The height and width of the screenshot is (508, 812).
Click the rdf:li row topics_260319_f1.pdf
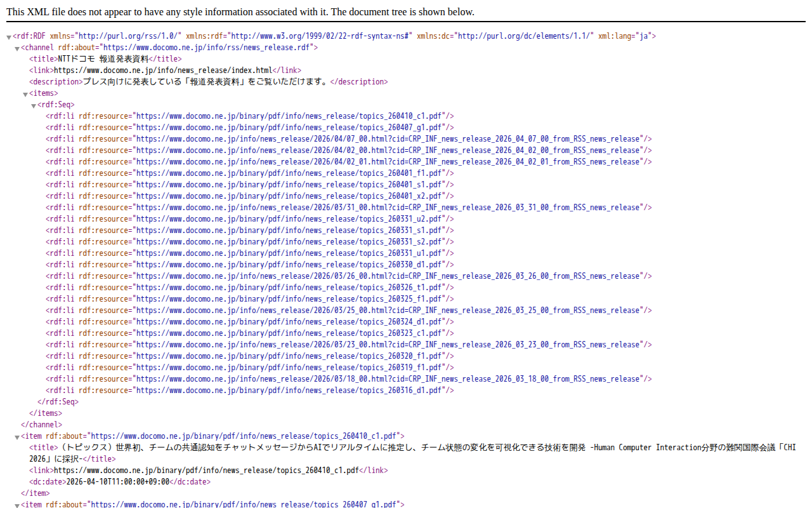pos(250,368)
